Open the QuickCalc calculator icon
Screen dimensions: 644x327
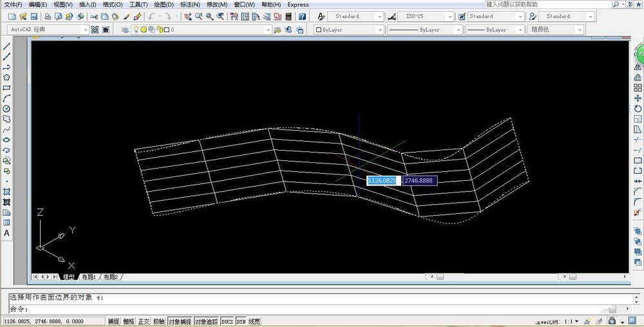tap(289, 16)
